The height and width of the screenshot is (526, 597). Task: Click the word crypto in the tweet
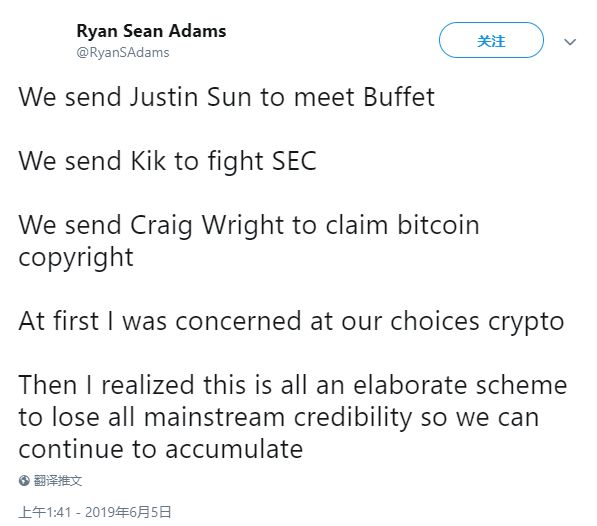[x=526, y=323]
